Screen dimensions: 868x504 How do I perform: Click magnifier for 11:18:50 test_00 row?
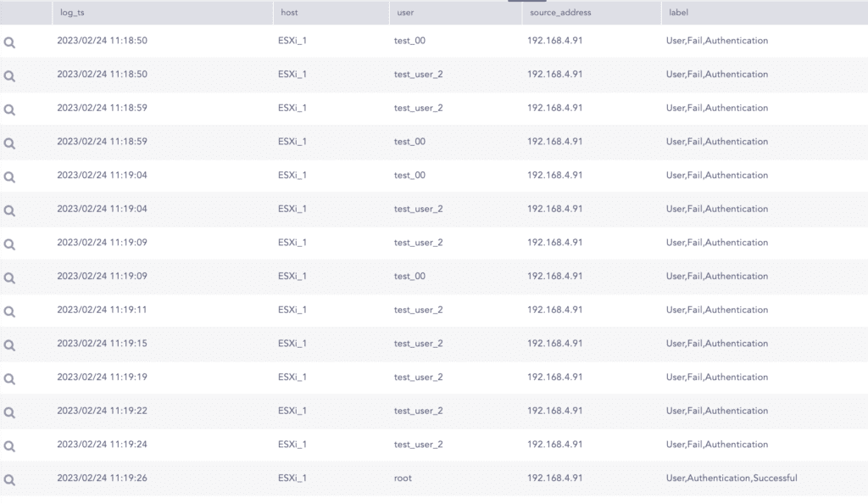[9, 42]
